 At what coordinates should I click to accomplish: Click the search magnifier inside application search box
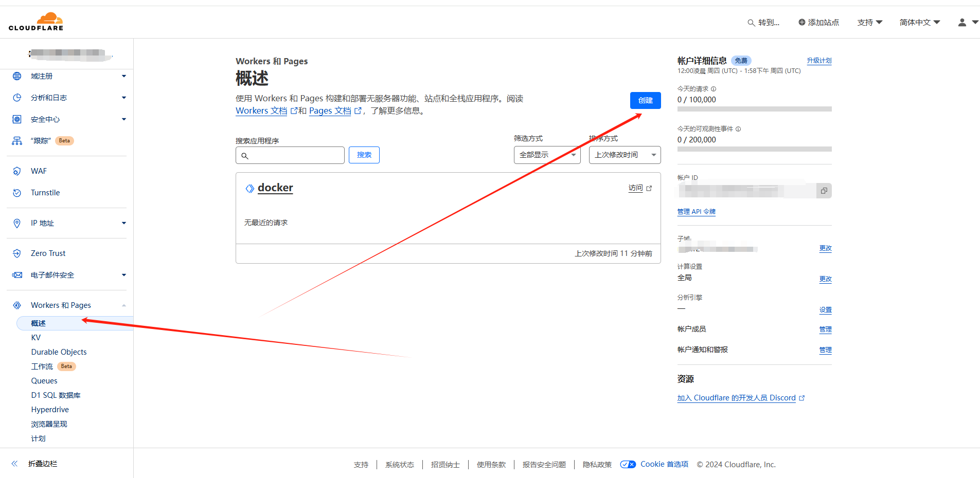tap(245, 156)
